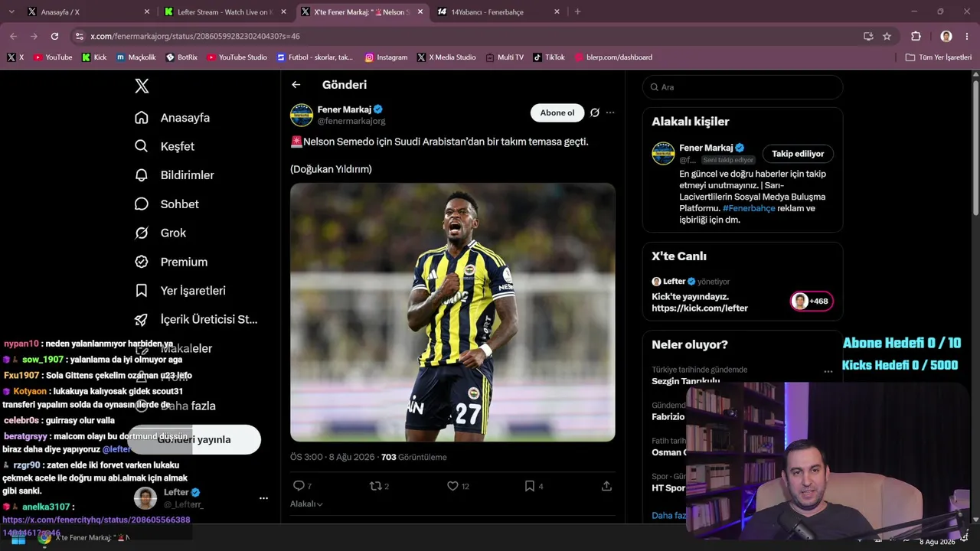The image size is (980, 551).
Task: Open the #Fenerbahçe hashtag link
Action: coord(749,208)
